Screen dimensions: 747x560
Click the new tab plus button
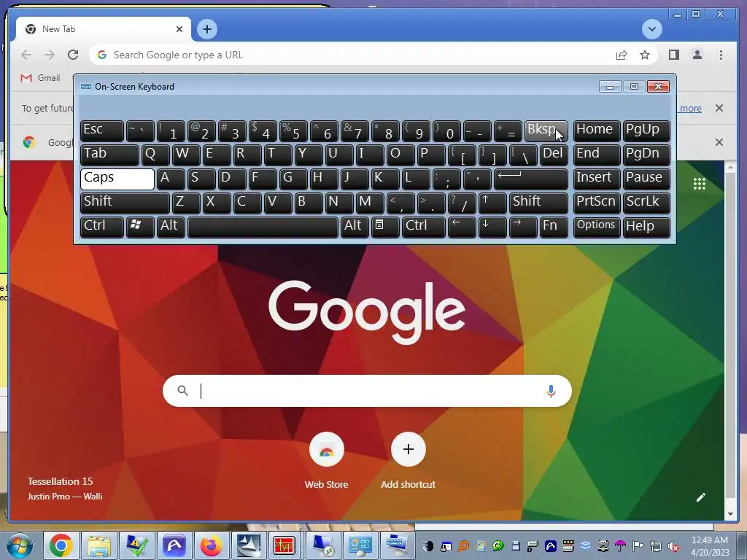pos(206,29)
